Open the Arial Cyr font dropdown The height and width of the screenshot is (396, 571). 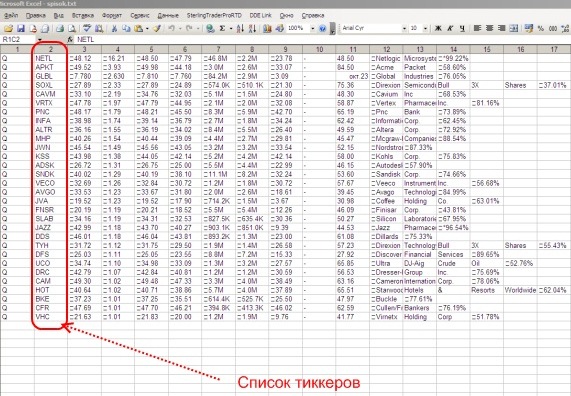(404, 28)
